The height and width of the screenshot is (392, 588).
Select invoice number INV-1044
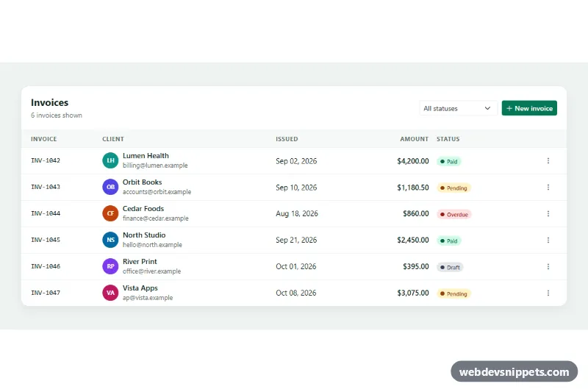click(46, 213)
